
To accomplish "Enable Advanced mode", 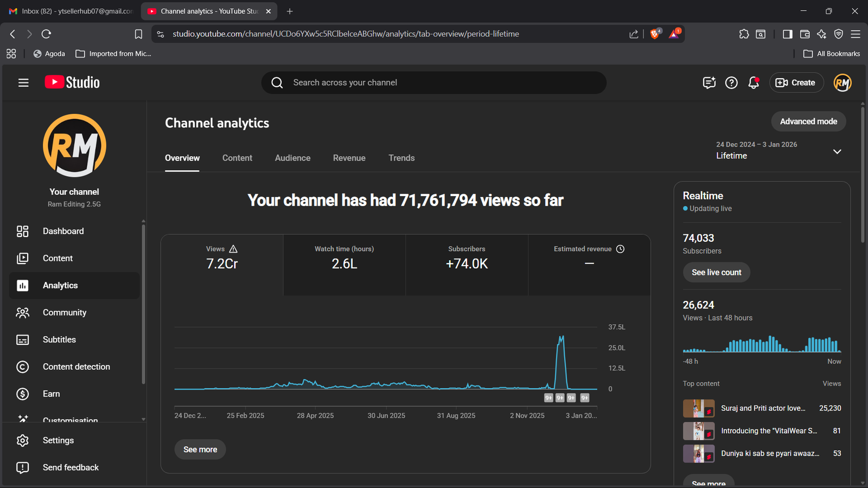I will click(808, 121).
